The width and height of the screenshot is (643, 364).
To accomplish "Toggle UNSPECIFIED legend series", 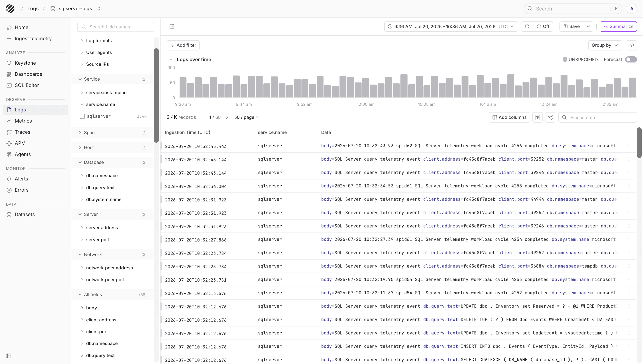I will (580, 59).
